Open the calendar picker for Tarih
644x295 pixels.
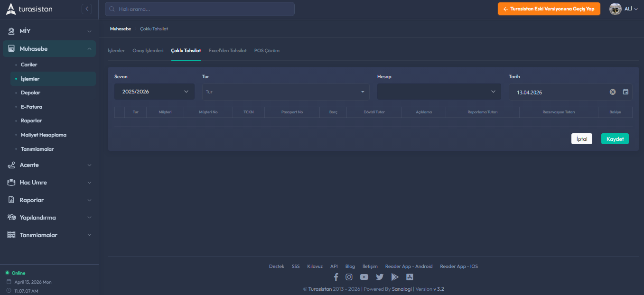click(x=625, y=92)
